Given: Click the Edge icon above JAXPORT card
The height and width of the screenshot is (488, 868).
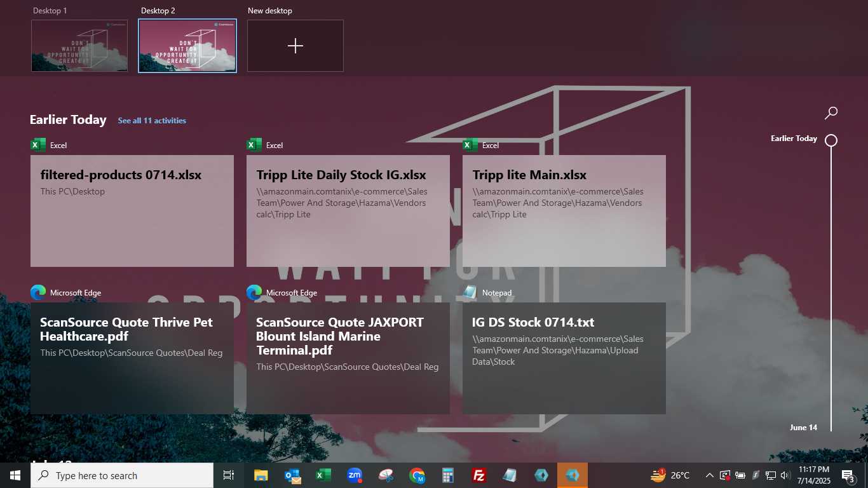Looking at the screenshot, I should pos(254,292).
